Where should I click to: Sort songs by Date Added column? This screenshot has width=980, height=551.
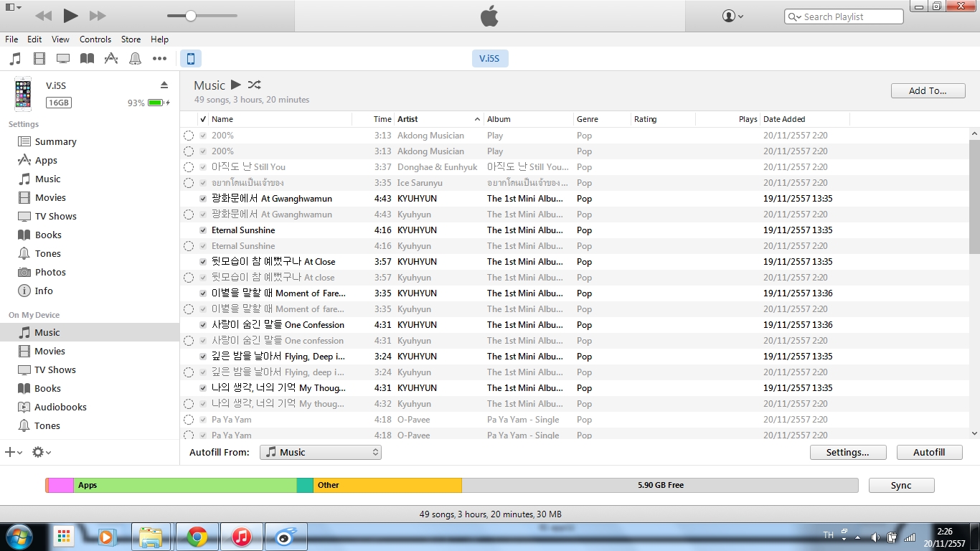tap(804, 119)
